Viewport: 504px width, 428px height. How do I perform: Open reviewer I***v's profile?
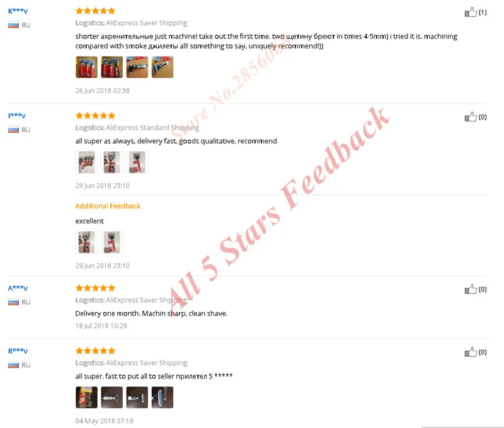(17, 116)
